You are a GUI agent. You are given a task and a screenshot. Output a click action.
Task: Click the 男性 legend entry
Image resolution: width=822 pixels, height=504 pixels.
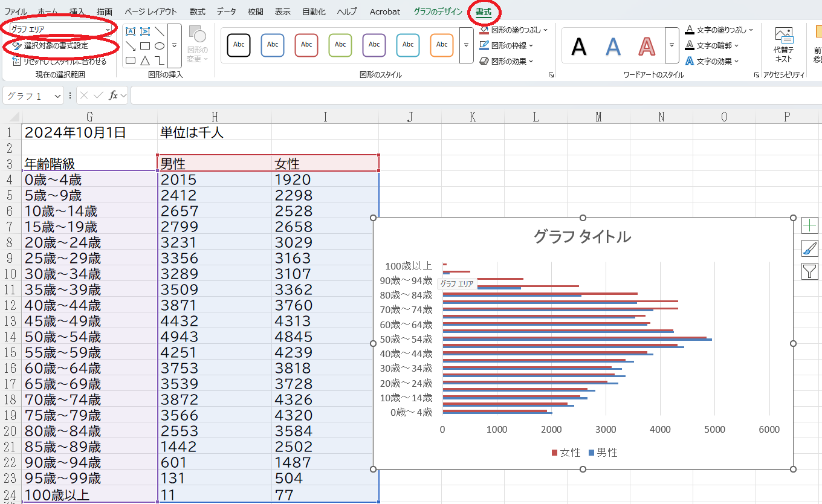pos(603,453)
